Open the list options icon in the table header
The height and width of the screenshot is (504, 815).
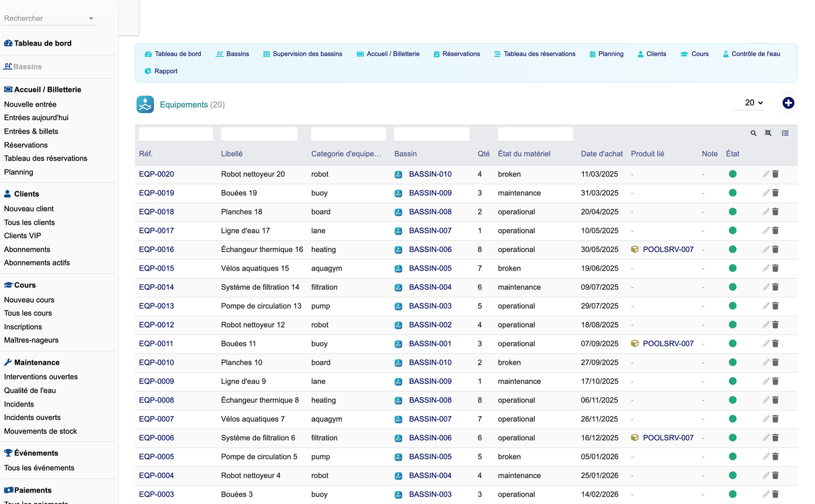click(x=785, y=133)
